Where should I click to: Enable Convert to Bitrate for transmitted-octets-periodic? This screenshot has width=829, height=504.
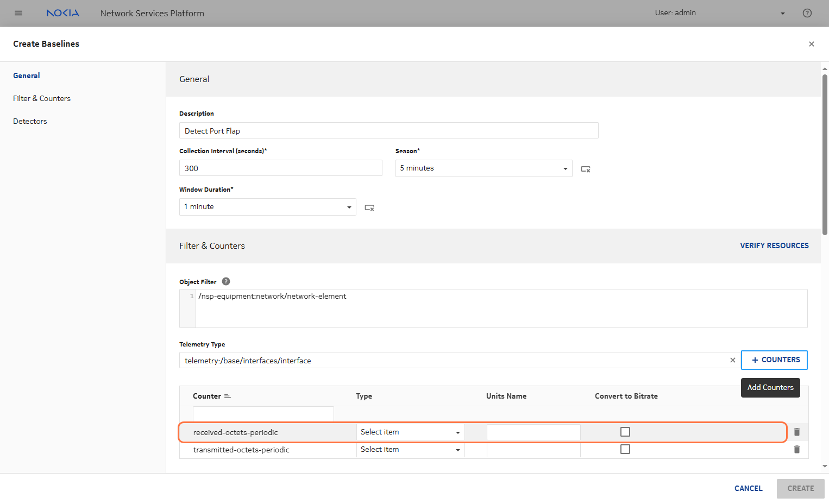pyautogui.click(x=625, y=449)
